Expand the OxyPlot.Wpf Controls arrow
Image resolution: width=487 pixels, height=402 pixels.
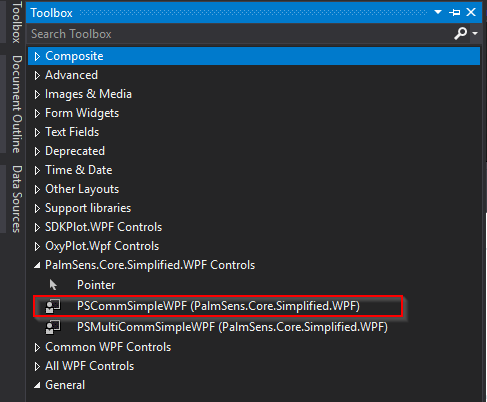pyautogui.click(x=37, y=246)
